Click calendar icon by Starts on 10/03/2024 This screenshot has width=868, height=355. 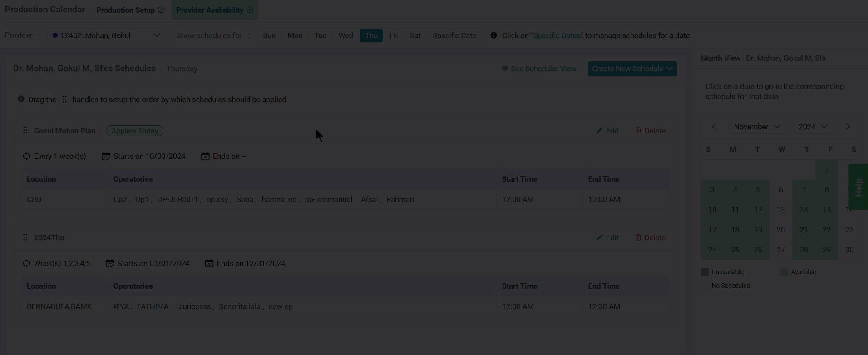coord(106,156)
